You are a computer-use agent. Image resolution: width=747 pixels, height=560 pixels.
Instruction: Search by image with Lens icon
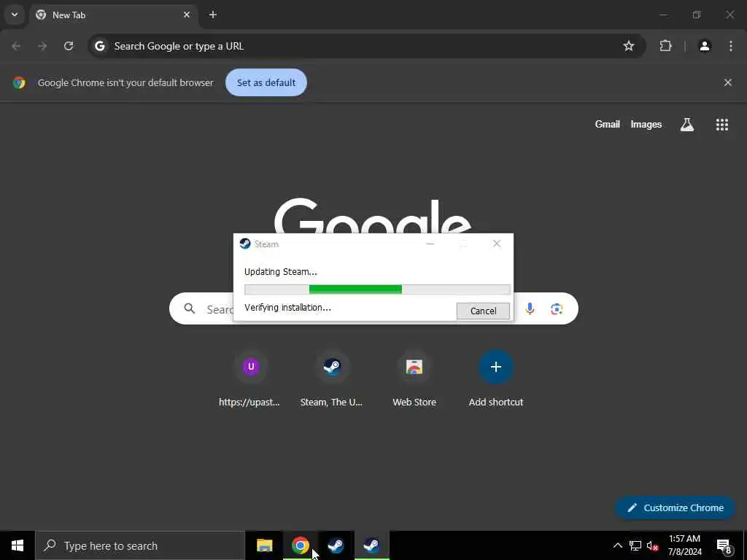coord(557,309)
